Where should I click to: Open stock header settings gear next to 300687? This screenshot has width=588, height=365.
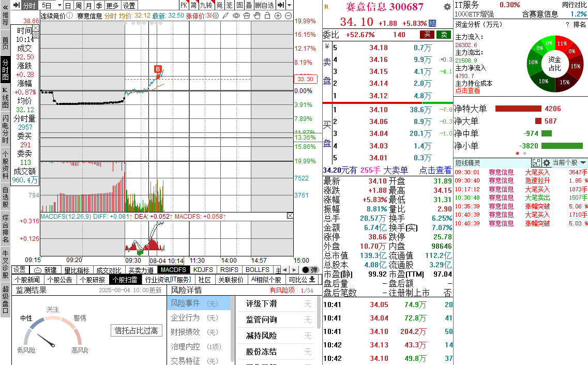[x=447, y=7]
